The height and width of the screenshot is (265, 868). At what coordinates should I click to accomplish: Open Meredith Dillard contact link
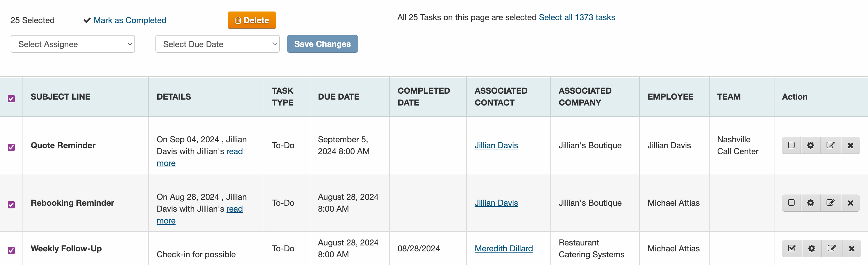[x=503, y=249]
